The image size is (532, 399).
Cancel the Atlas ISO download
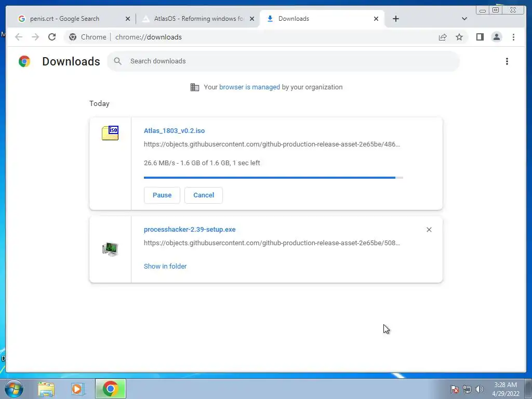(204, 195)
